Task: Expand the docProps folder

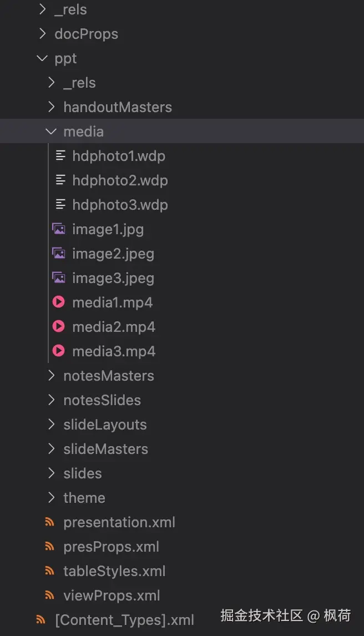Action: coord(42,34)
